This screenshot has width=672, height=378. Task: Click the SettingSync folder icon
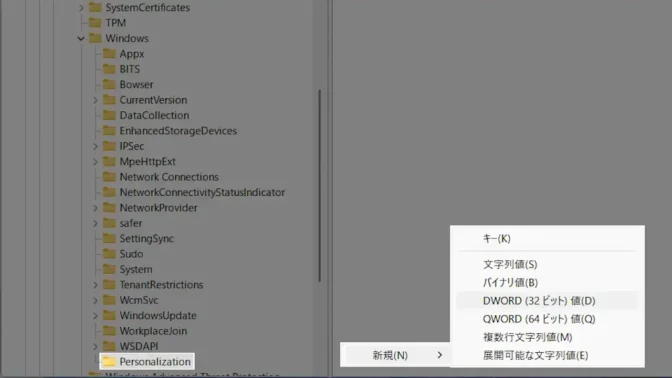pos(109,238)
